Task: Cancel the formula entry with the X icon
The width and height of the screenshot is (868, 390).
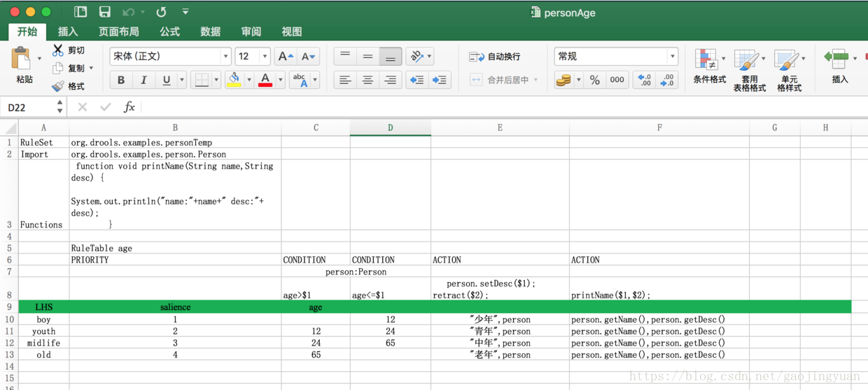Action: point(83,106)
